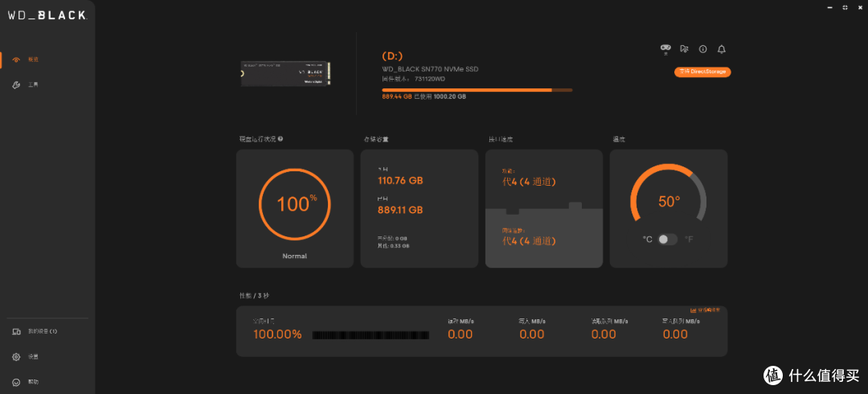This screenshot has width=868, height=394.
Task: Click the 889.44 GB used value
Action: 397,96
